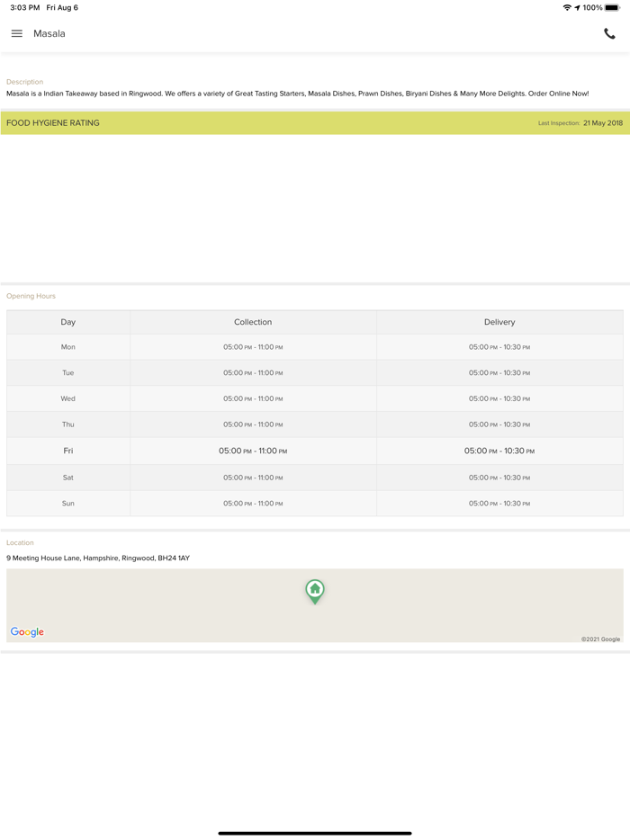630x840 pixels.
Task: Tap the Masala description paragraph
Action: point(298,94)
